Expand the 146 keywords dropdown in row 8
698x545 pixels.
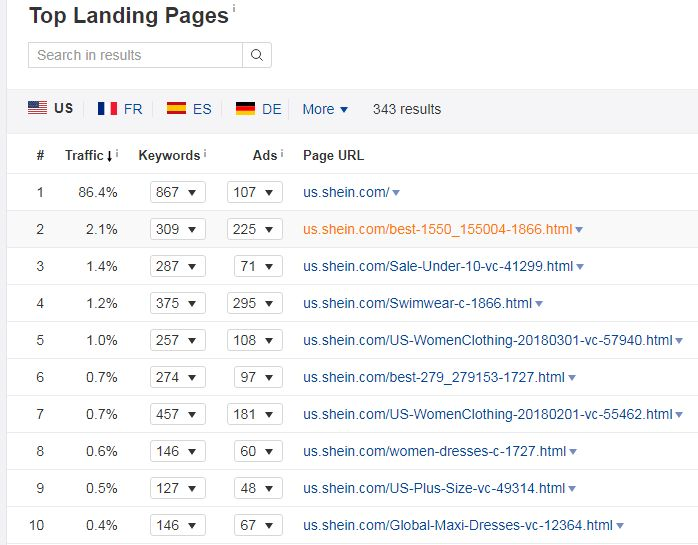click(x=178, y=451)
